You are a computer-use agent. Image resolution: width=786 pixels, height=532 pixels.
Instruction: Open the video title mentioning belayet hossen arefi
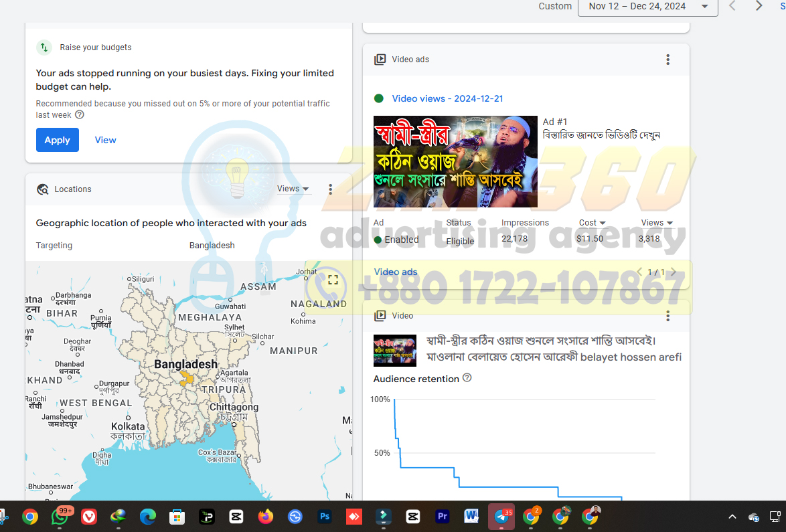pos(554,349)
